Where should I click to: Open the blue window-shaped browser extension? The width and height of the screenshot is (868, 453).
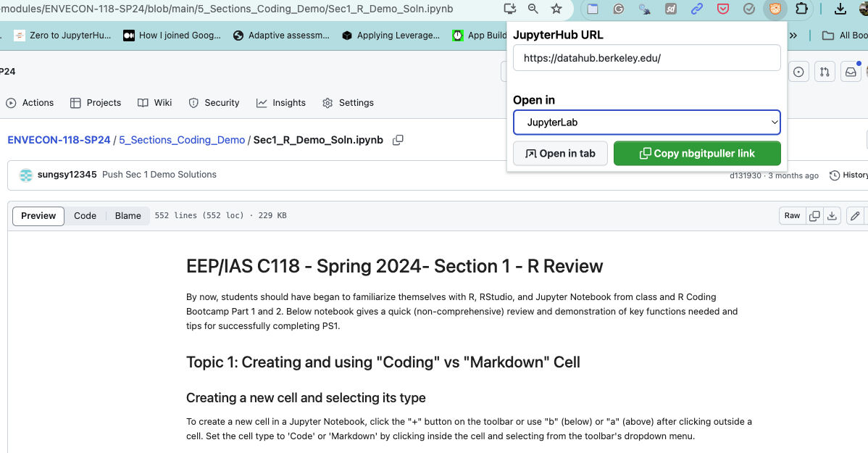point(593,8)
